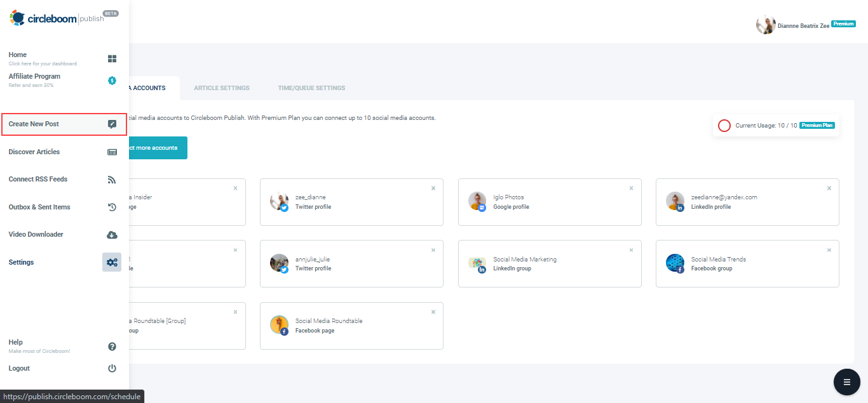Switch to the Time/Queue Settings tab
The width and height of the screenshot is (868, 403).
[x=311, y=88]
